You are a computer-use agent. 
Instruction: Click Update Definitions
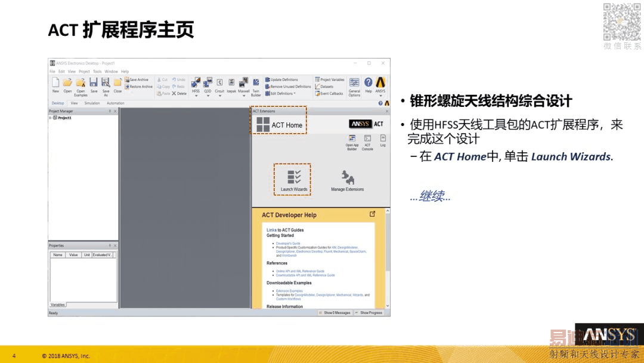(281, 80)
